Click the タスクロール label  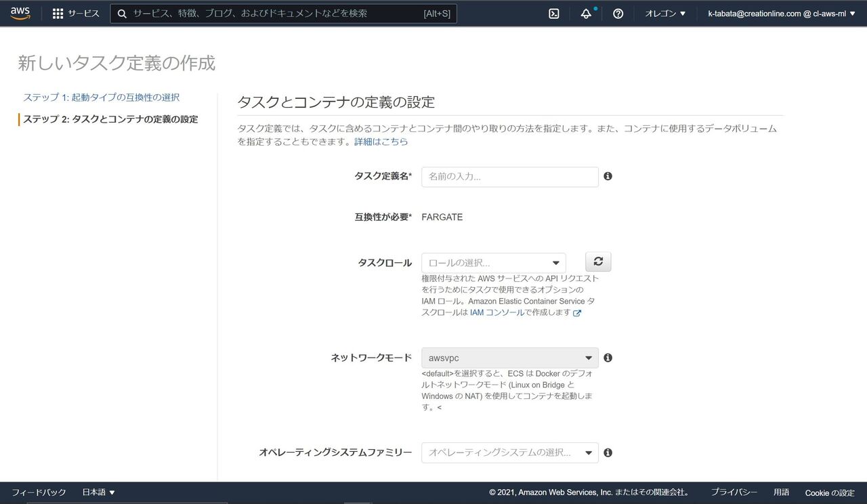coord(385,263)
